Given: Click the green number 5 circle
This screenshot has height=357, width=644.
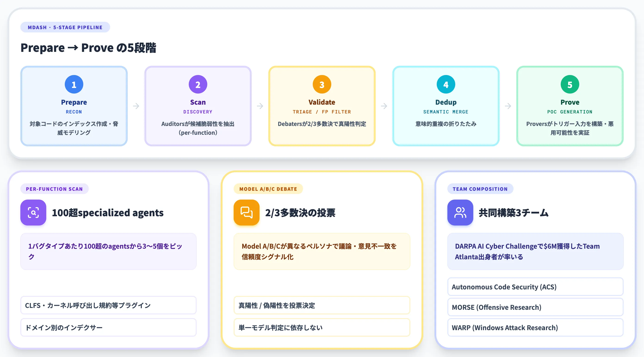Looking at the screenshot, I should pyautogui.click(x=570, y=84).
